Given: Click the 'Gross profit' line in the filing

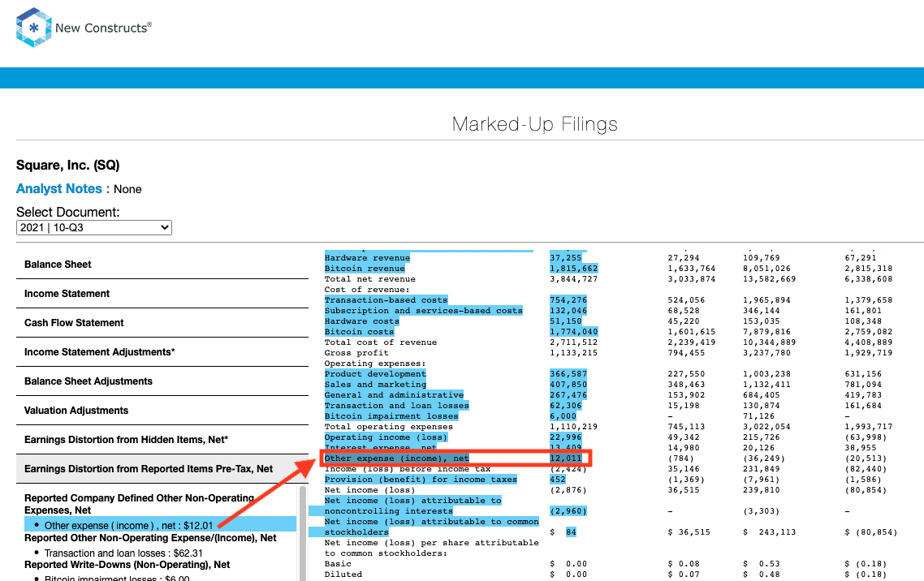Looking at the screenshot, I should click(x=356, y=353).
